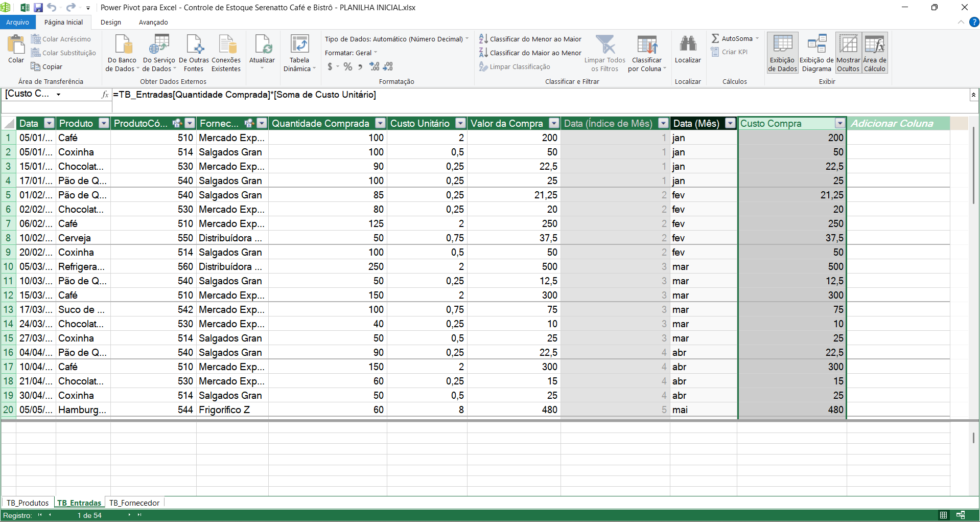
Task: Apply currency format dollar icon
Action: [330, 66]
